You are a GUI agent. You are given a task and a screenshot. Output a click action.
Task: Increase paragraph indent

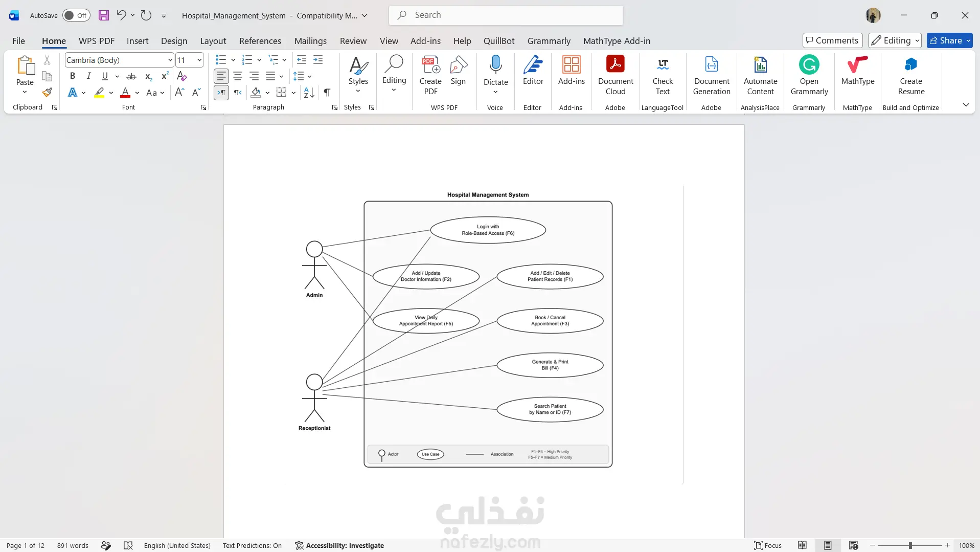pos(318,60)
